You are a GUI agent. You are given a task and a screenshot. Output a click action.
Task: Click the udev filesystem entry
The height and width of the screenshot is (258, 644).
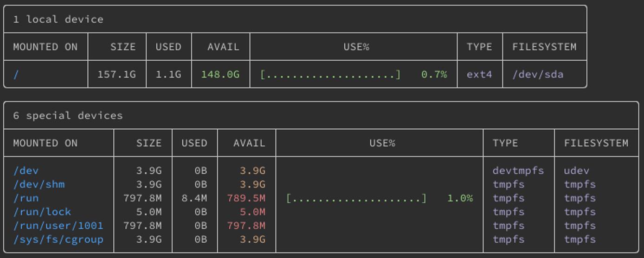pyautogui.click(x=576, y=170)
